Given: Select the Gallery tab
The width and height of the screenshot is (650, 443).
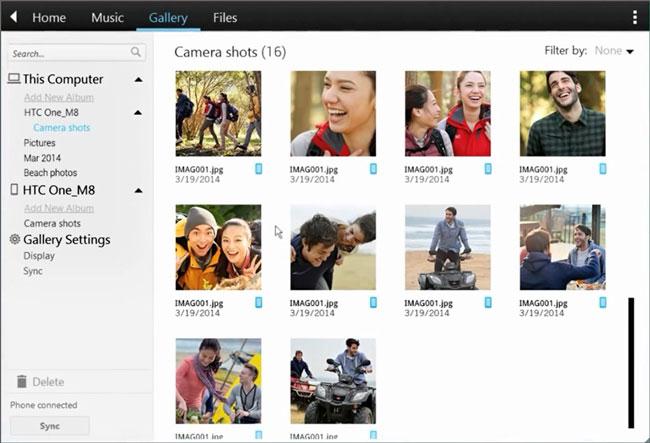Looking at the screenshot, I should [168, 17].
